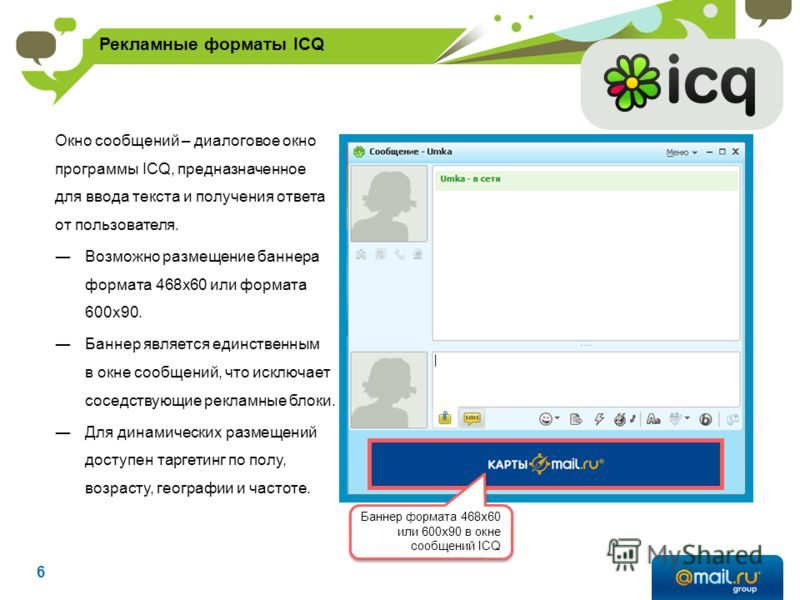Click the grayed icon at the toolbar's right end
This screenshot has height=600, width=800.
[x=733, y=419]
